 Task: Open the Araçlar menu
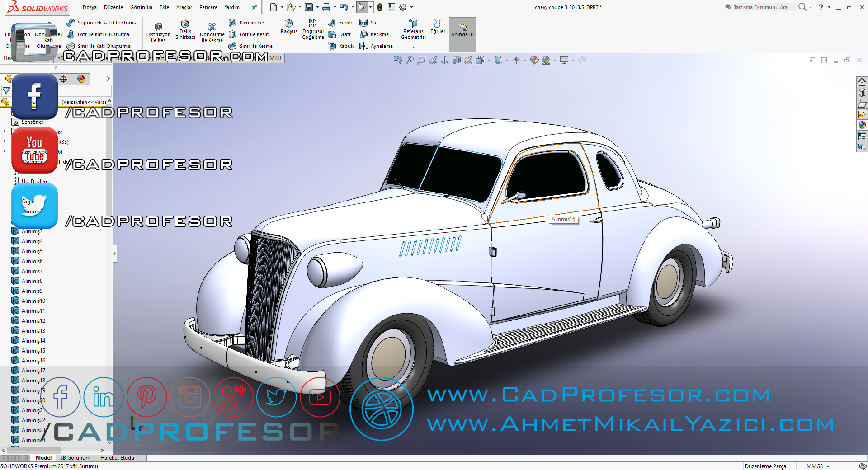tap(184, 7)
